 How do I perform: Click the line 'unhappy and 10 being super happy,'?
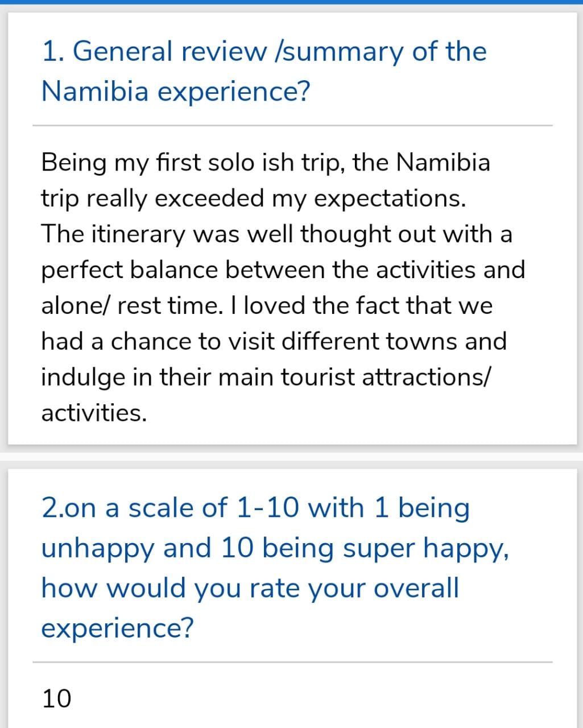pyautogui.click(x=275, y=548)
